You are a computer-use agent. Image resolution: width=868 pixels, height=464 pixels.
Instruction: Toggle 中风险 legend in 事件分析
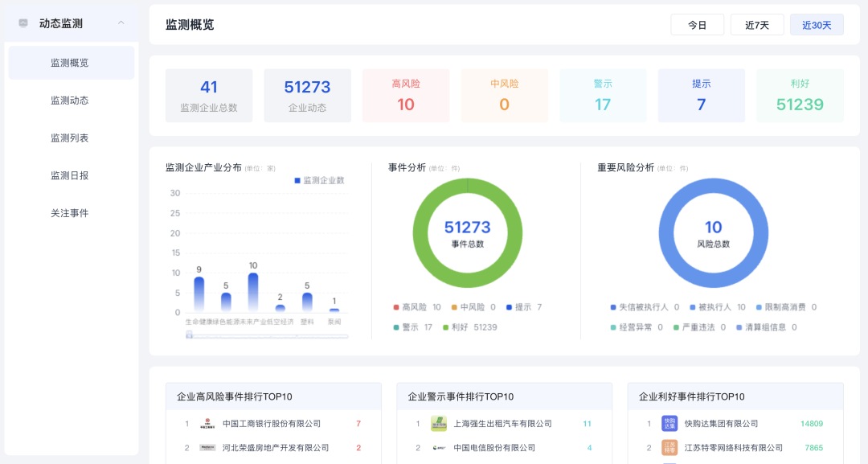[x=473, y=307]
